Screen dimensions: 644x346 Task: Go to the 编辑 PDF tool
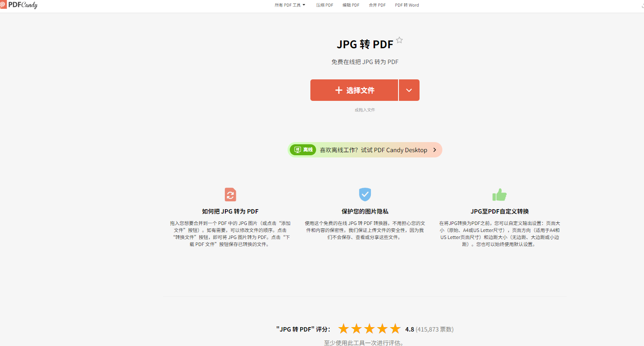[351, 5]
